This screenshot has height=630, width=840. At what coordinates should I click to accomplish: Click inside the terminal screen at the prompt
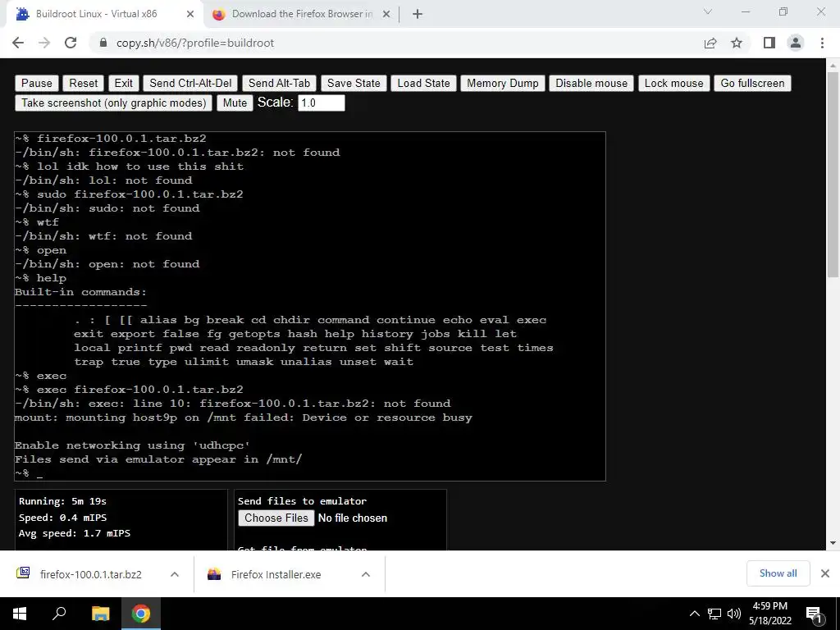coord(40,473)
